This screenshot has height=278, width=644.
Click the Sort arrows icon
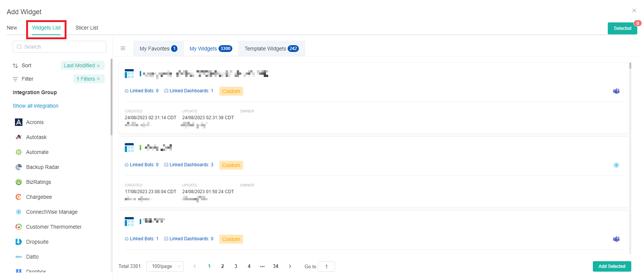15,66
